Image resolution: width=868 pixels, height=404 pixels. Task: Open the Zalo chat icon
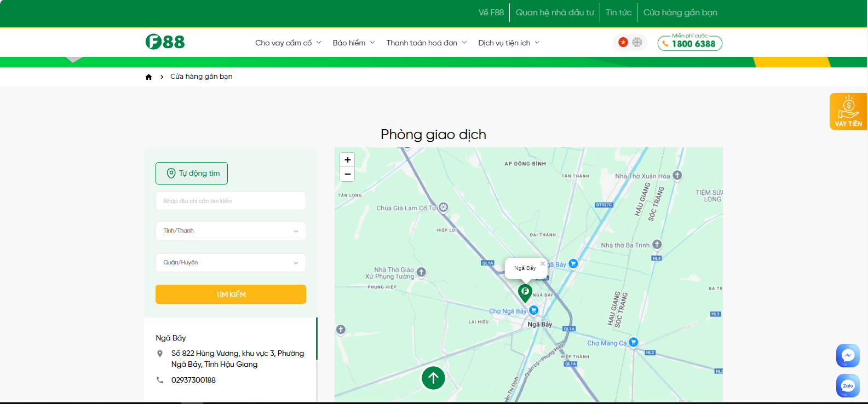(x=848, y=385)
